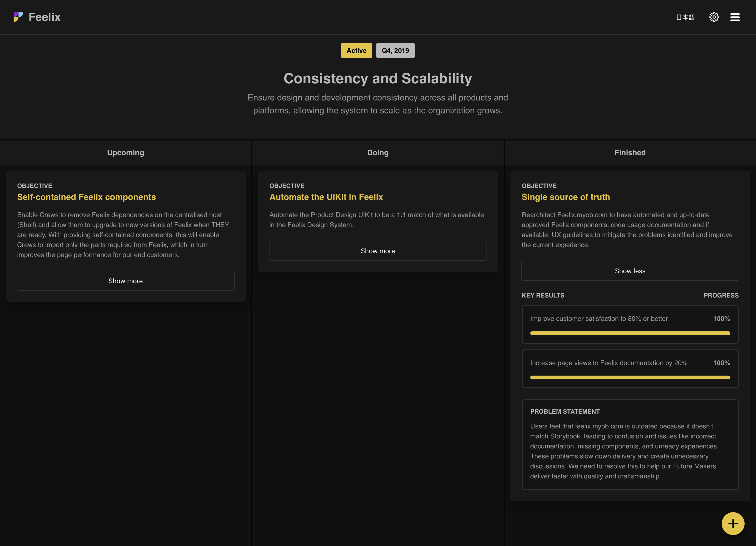Click 'Increase page views to Feelix documentation by 20%'
Screen dimensions: 756x546
pyautogui.click(x=609, y=363)
